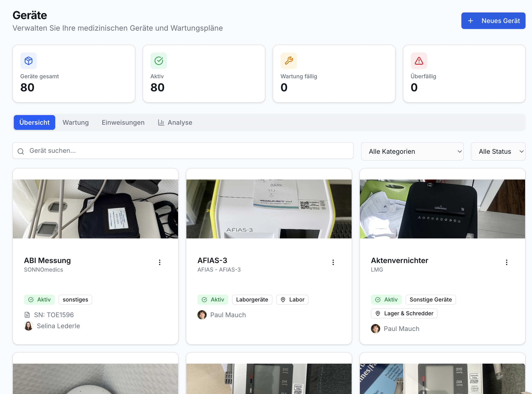The width and height of the screenshot is (532, 394).
Task: Click the SONNOmedics manufacturer text
Action: [x=43, y=269]
